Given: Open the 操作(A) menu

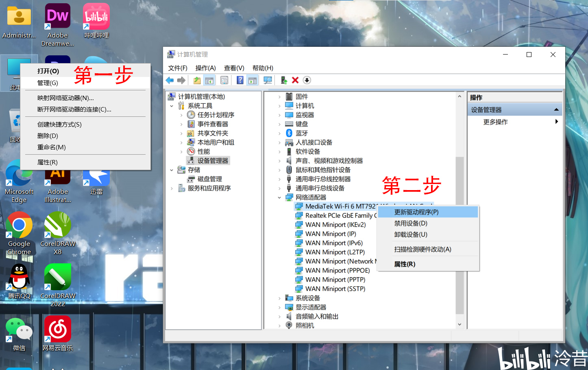Looking at the screenshot, I should tap(205, 68).
